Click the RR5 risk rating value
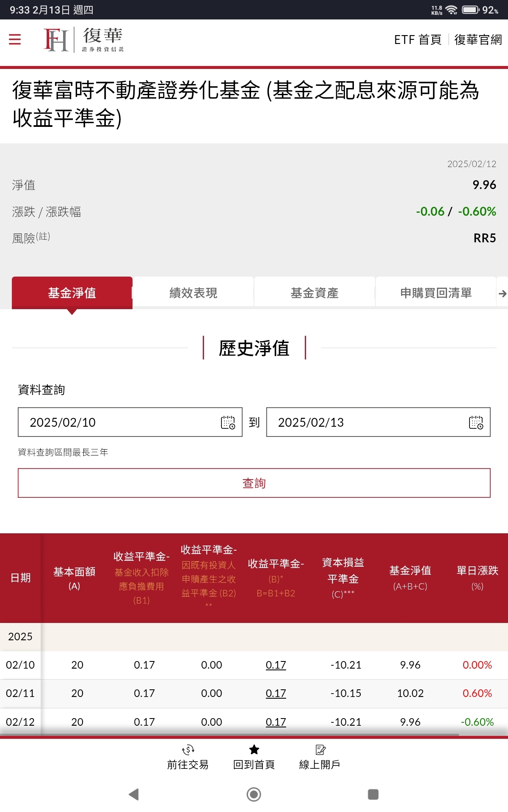Image resolution: width=508 pixels, height=812 pixels. (485, 238)
